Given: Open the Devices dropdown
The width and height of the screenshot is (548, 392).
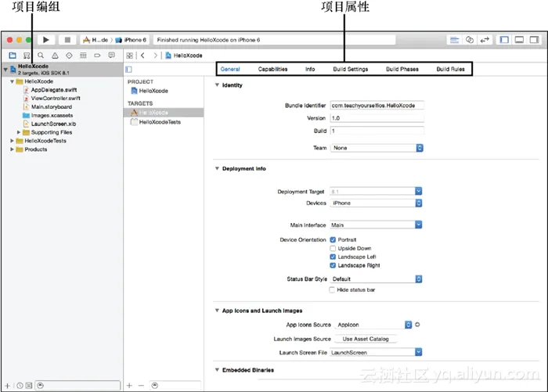Looking at the screenshot, I should pyautogui.click(x=376, y=203).
